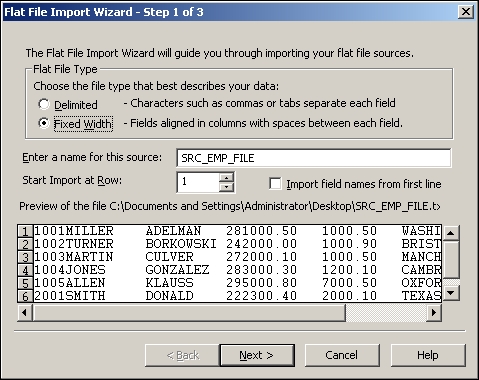Click the 'Enter a name for this source' label
The width and height of the screenshot is (479, 380).
pos(92,157)
